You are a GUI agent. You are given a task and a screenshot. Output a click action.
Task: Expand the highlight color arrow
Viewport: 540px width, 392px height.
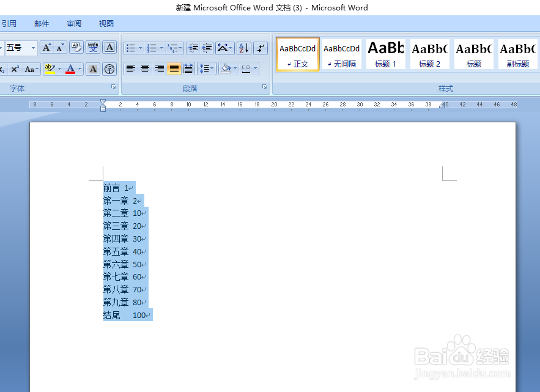click(x=59, y=69)
